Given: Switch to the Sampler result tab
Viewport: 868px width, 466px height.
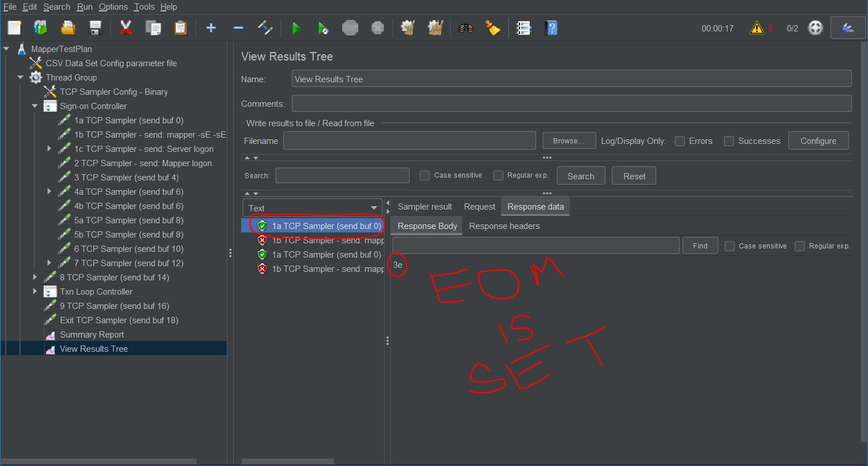Looking at the screenshot, I should click(425, 206).
